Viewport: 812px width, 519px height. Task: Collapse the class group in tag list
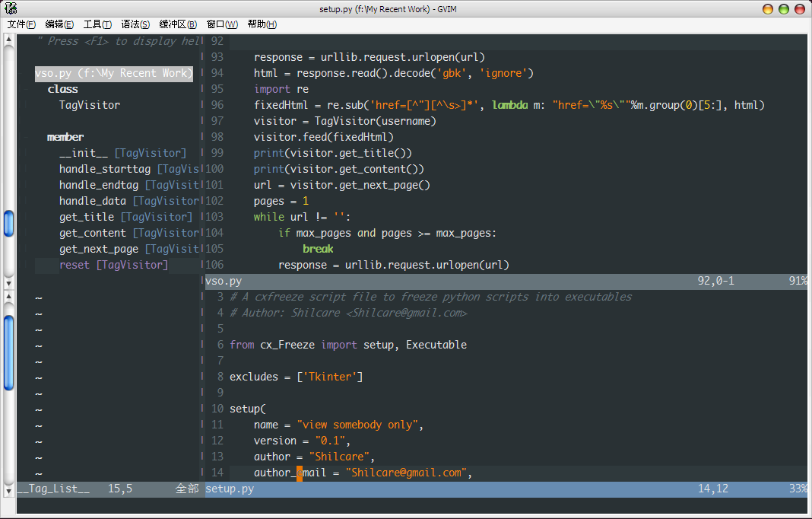[x=62, y=89]
